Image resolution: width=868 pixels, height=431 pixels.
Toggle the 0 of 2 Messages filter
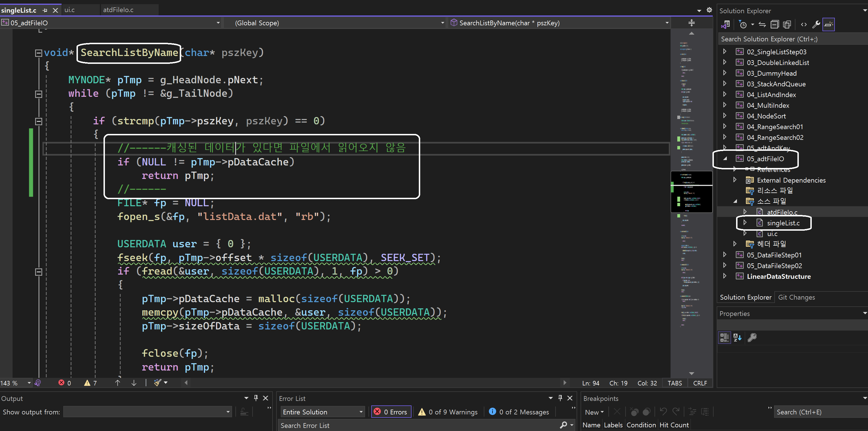[x=519, y=412]
